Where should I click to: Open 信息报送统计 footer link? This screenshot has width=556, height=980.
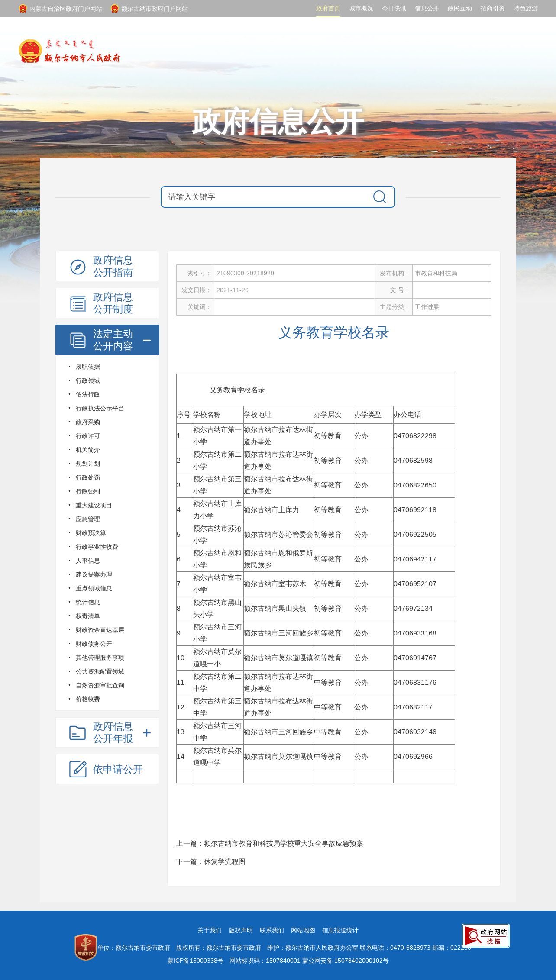point(340,930)
